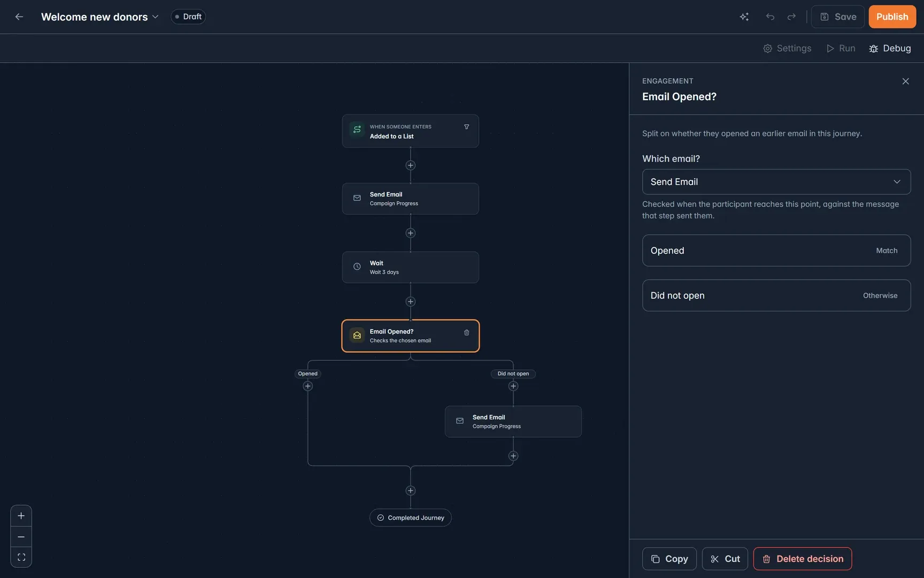Add step after Added to a List trigger
Screen dimensions: 924x578
[x=410, y=165]
